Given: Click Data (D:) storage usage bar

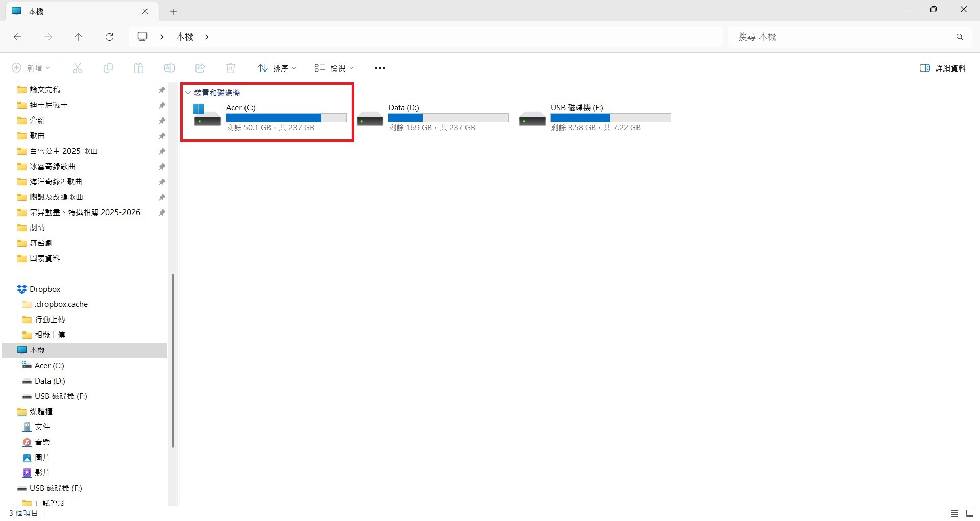Looking at the screenshot, I should tap(448, 118).
